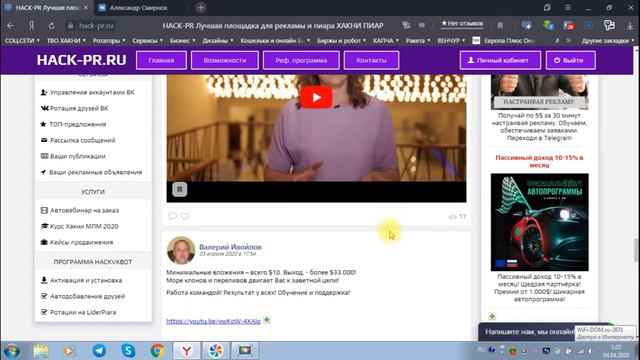Viewport: 640px width, 360px height.
Task: Open Валерий Ивойлов's profile avatar
Action: point(181,250)
